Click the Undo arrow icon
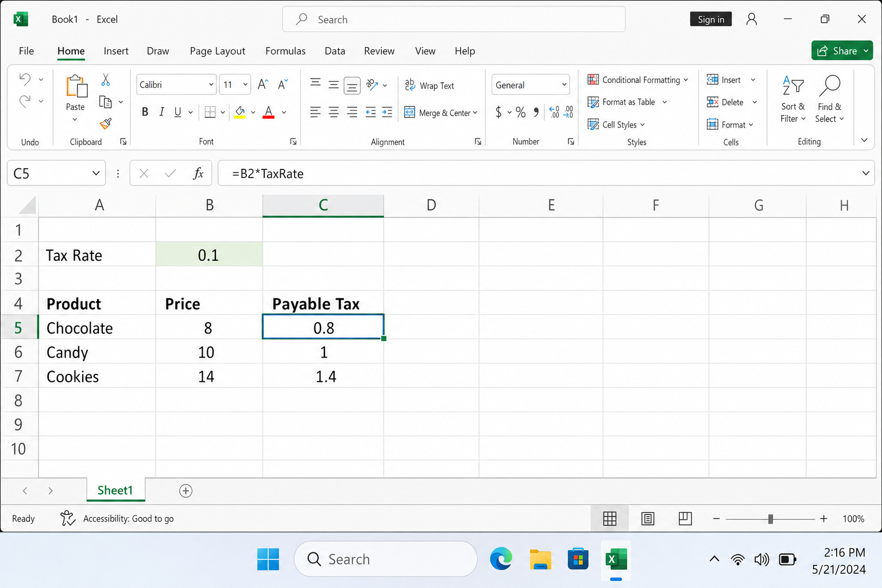Viewport: 882px width, 588px height. pyautogui.click(x=25, y=79)
